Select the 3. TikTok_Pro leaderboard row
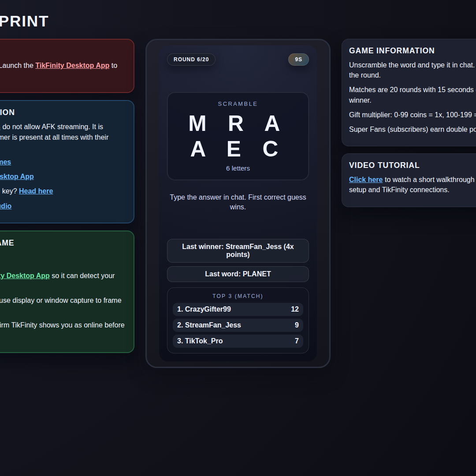This screenshot has height=476, width=476. coord(238,341)
